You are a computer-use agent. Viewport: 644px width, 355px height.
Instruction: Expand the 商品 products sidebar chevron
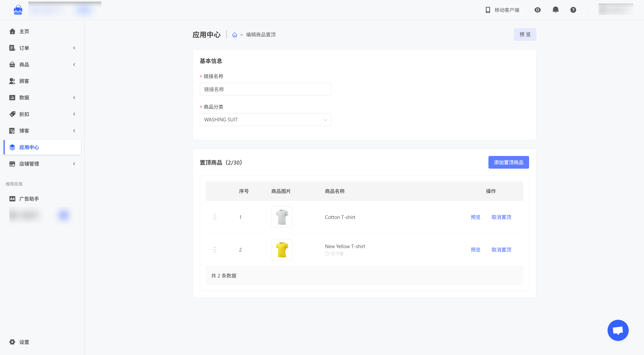[x=74, y=65]
